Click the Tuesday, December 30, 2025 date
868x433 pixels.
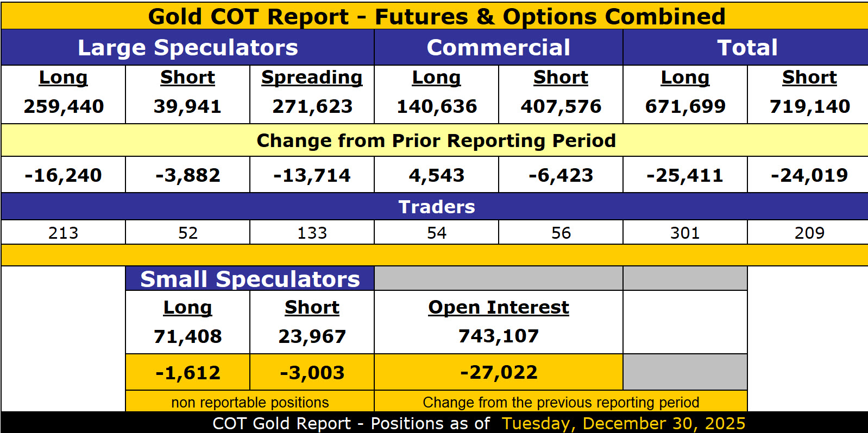(x=623, y=423)
